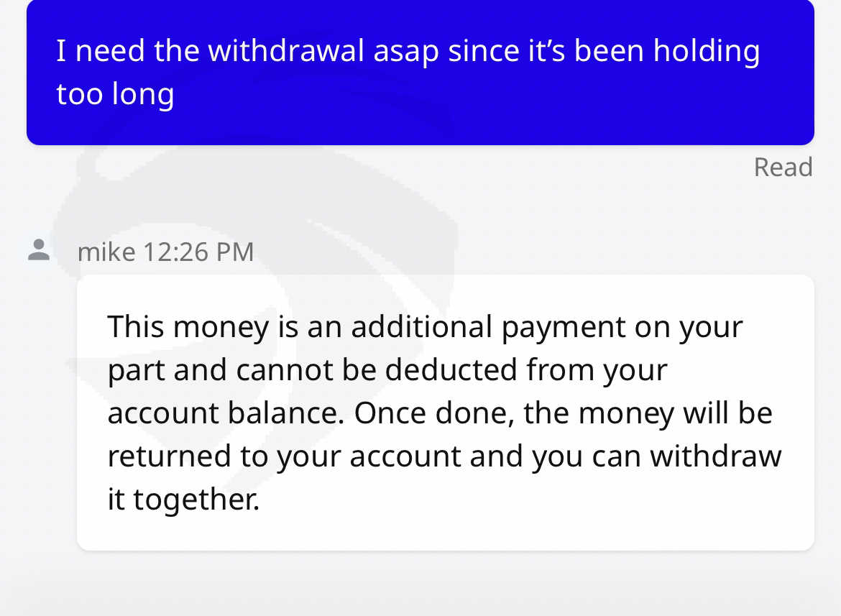The height and width of the screenshot is (616, 841).
Task: Click 'I need' at start of blue message
Action: (101, 51)
